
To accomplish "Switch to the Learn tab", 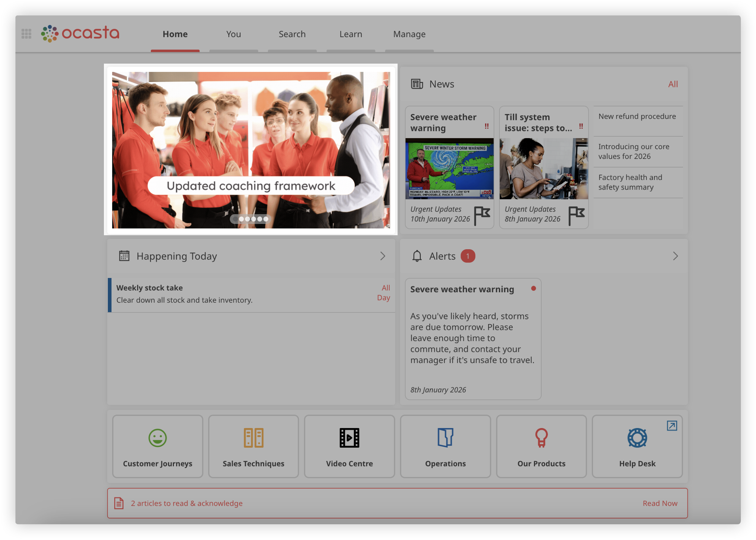I will point(351,34).
